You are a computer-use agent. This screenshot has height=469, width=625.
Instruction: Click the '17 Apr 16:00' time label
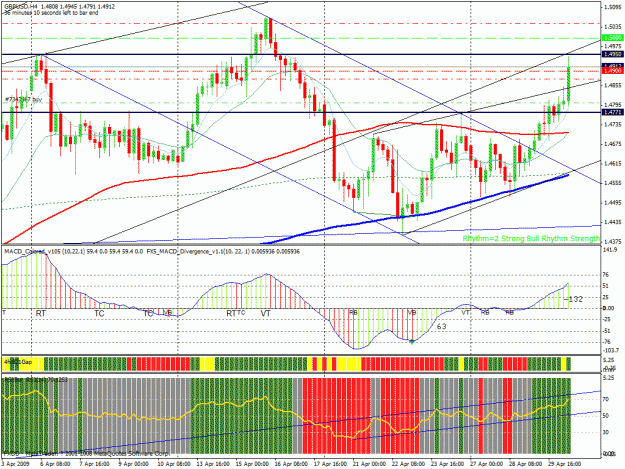pyautogui.click(x=330, y=464)
